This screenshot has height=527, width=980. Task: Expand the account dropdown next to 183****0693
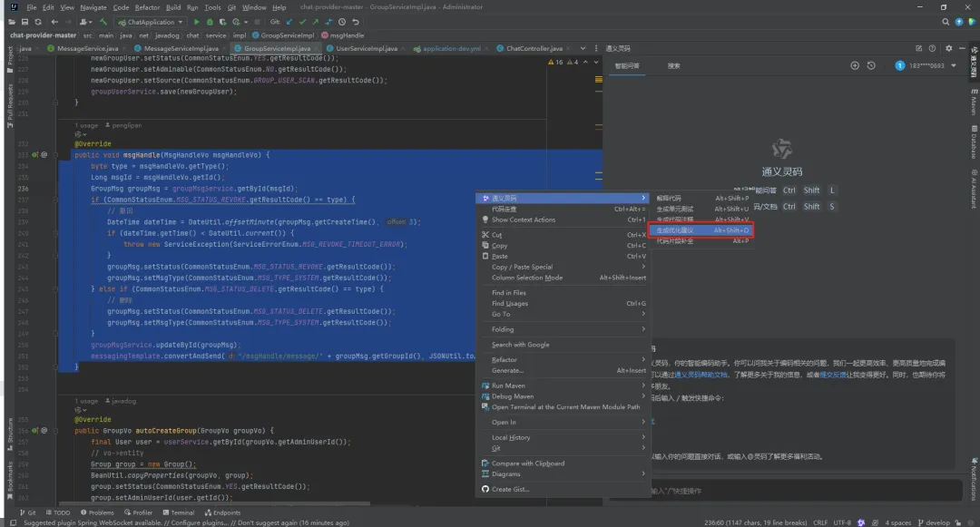[954, 65]
